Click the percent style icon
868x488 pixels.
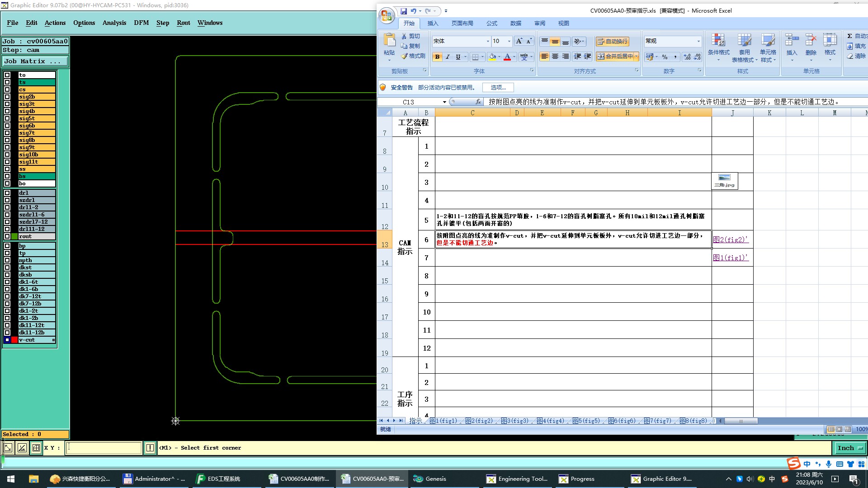(x=665, y=57)
